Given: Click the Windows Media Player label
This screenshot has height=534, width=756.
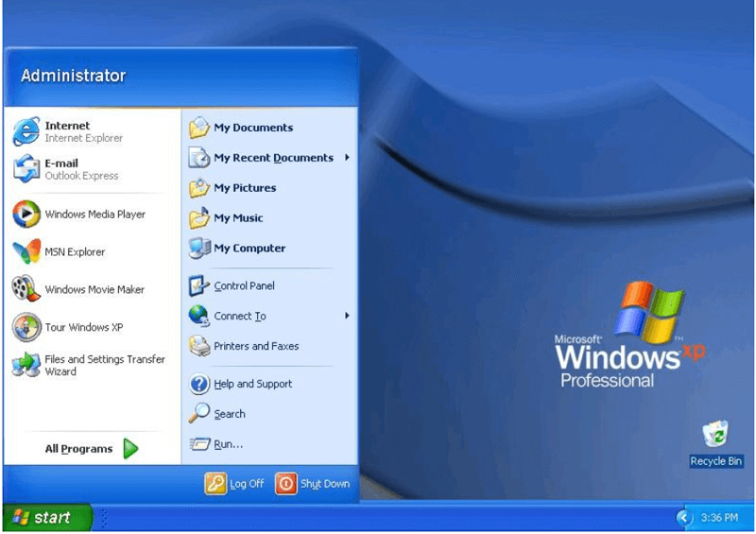Looking at the screenshot, I should [x=95, y=215].
